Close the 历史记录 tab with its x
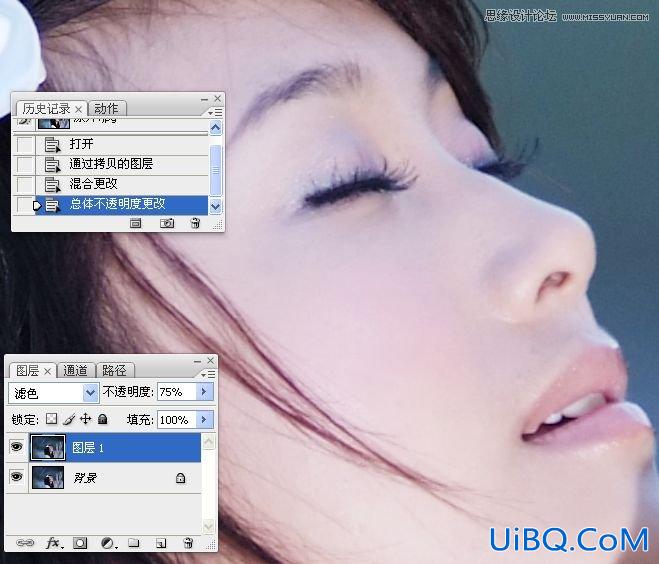Image resolution: width=659 pixels, height=564 pixels. (78, 109)
